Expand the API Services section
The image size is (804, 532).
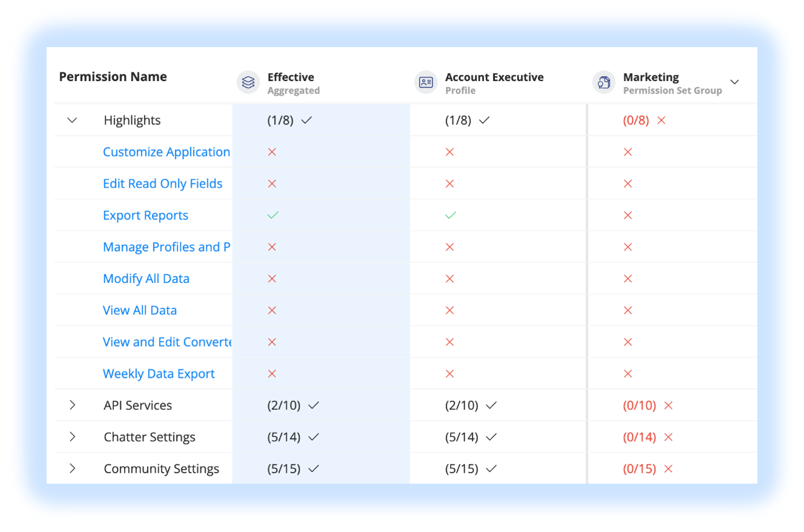point(72,405)
